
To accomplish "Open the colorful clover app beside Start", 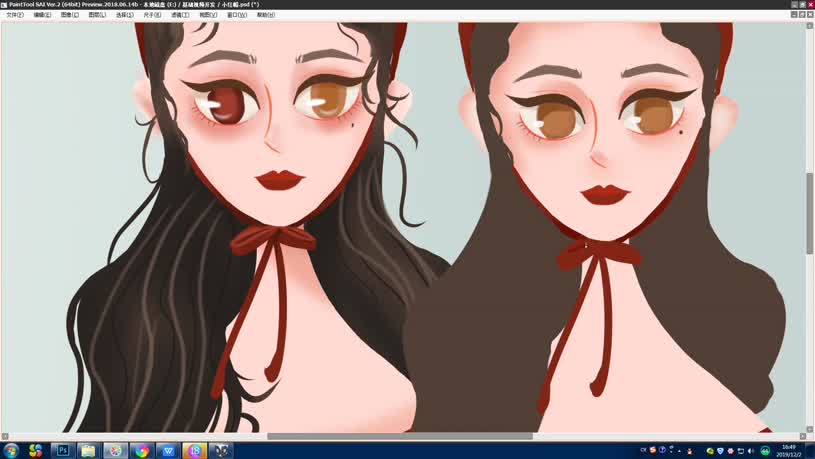I will [35, 450].
